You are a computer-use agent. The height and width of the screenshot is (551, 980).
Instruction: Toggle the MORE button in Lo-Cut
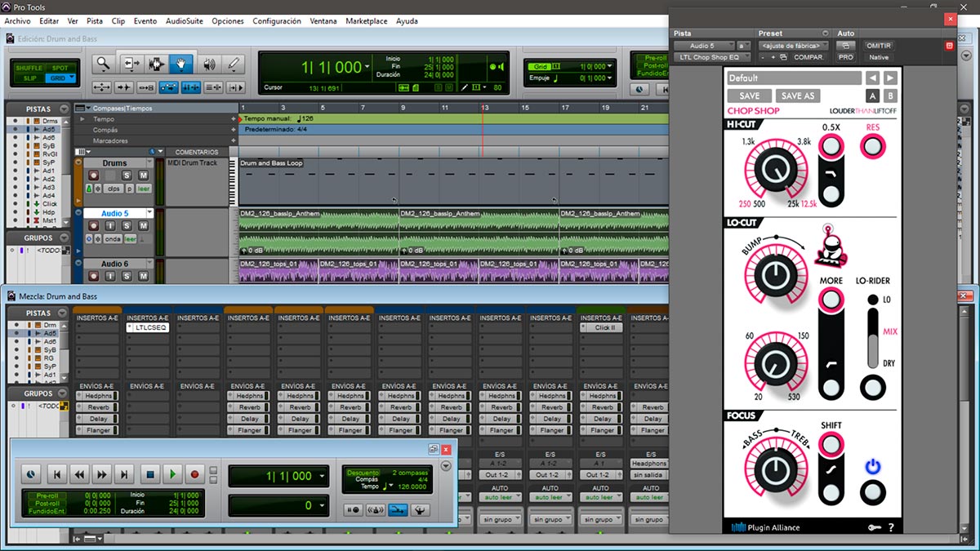831,300
